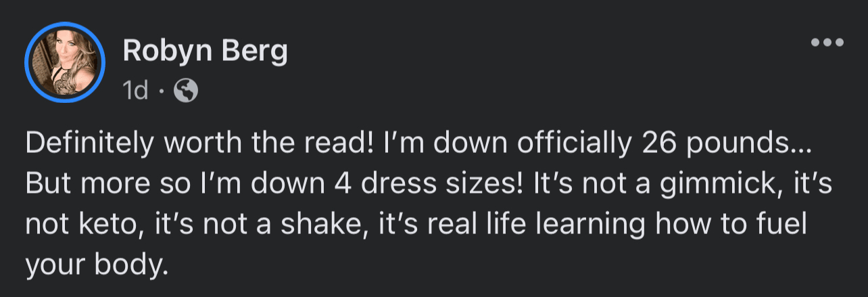Open Robyn Berg's profile picture

click(x=65, y=63)
